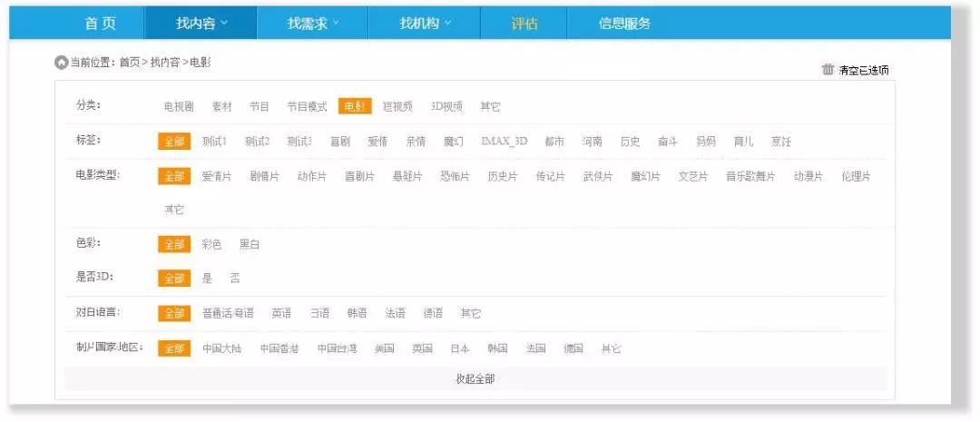Screen dimensions: 980x422
Task: Click the trash icon beside 清空已选项
Action: (828, 69)
